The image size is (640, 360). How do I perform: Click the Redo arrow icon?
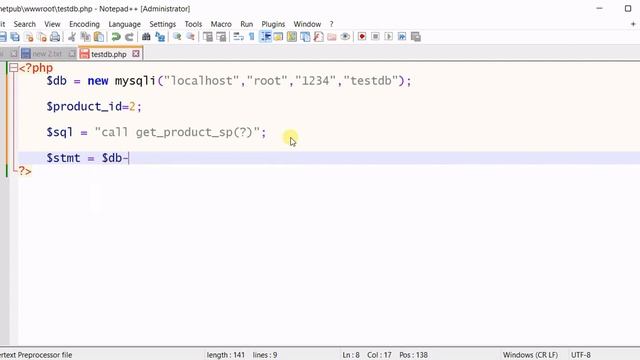pos(129,37)
